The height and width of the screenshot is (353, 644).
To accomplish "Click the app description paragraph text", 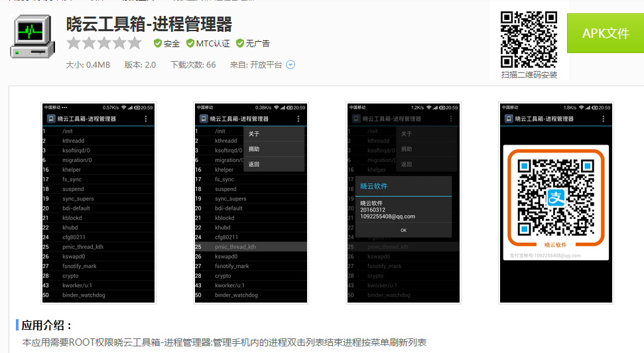I will [x=224, y=342].
